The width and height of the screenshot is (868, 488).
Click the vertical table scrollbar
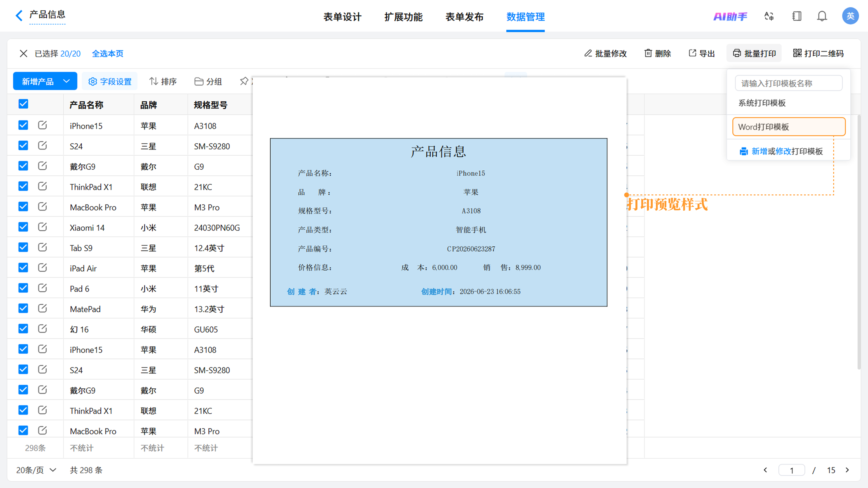(859, 242)
